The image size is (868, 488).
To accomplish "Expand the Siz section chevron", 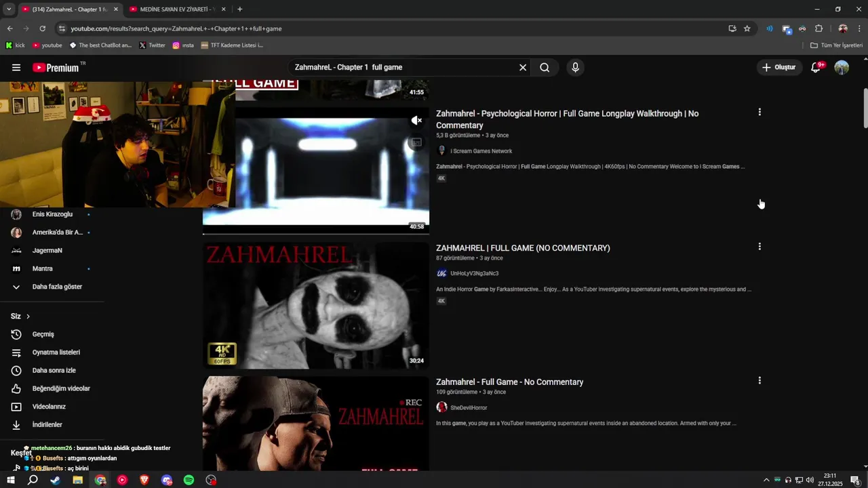I will pos(28,317).
